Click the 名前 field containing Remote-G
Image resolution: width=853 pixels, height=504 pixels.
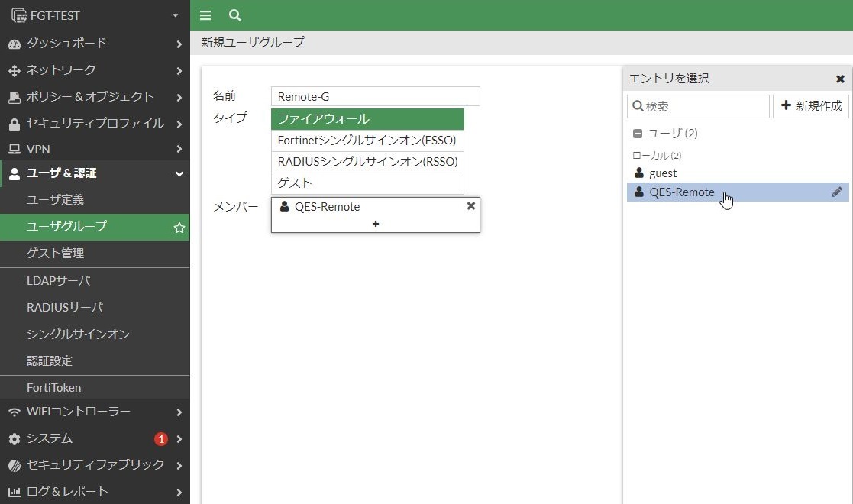tap(376, 96)
